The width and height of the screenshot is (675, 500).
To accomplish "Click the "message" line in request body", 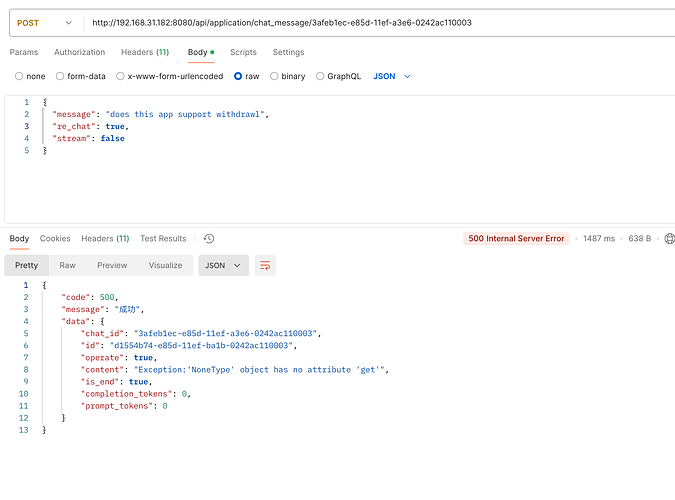I will (161, 114).
